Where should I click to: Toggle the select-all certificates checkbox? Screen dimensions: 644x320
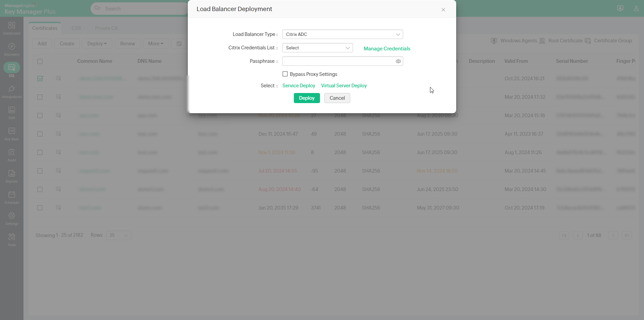(x=40, y=61)
